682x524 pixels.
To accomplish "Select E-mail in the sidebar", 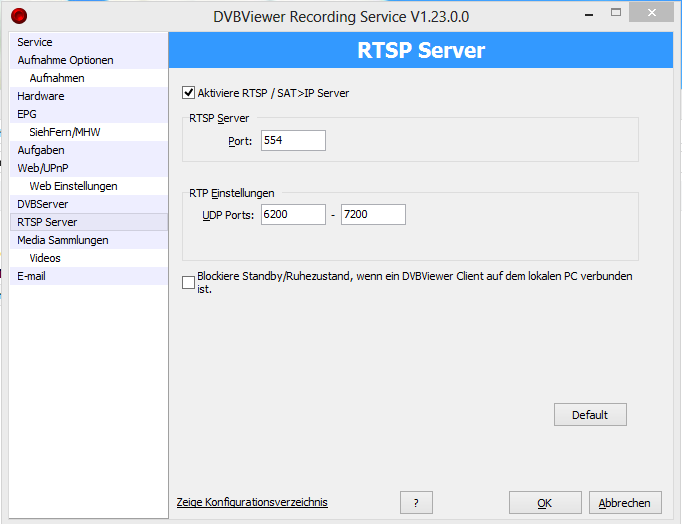I will pos(32,276).
